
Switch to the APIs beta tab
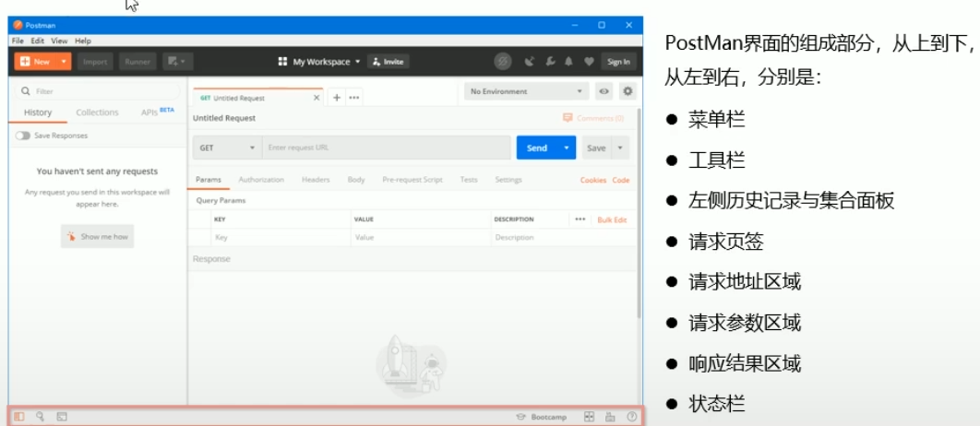[158, 112]
